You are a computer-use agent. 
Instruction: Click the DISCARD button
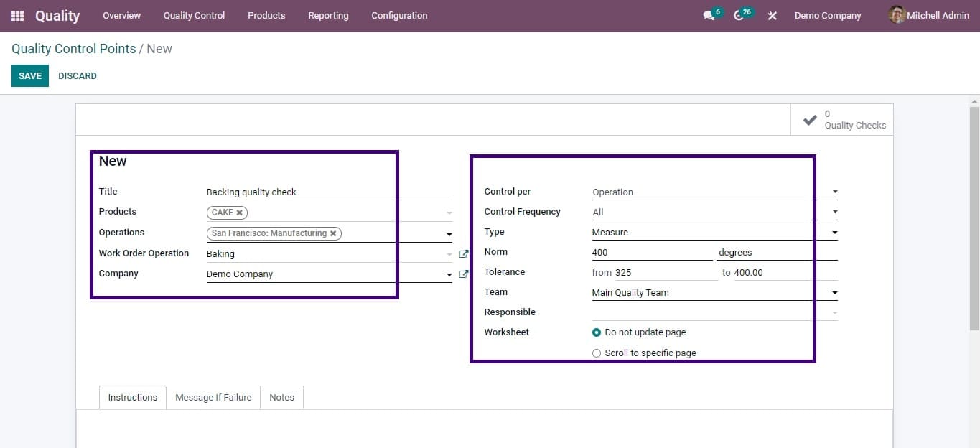(x=78, y=75)
